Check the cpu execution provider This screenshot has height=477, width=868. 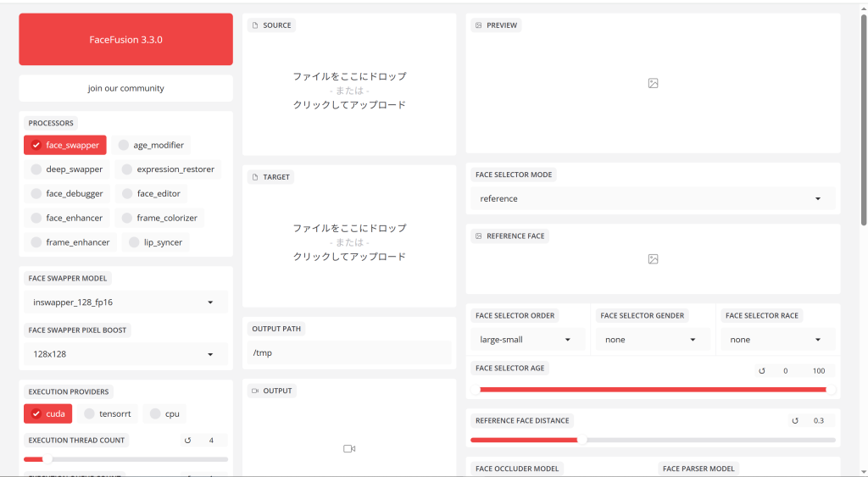coord(164,414)
